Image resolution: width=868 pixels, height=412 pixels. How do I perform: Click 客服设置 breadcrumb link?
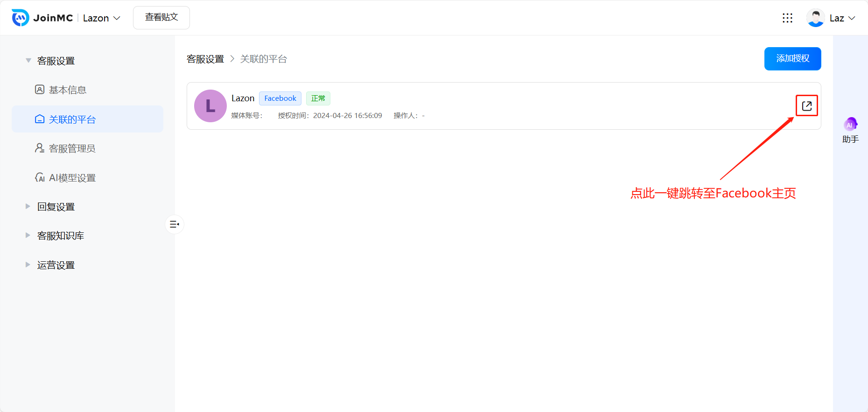tap(205, 59)
